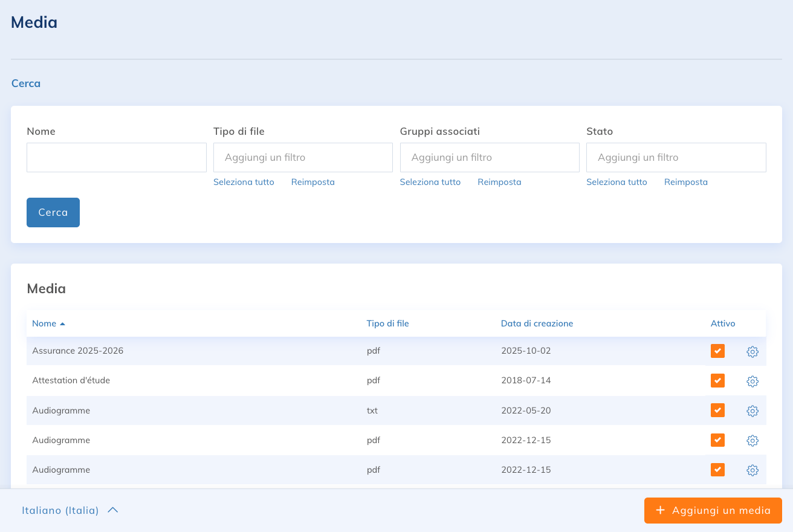The height and width of the screenshot is (532, 793).
Task: Click Seleziona tutto under Stato
Action: [617, 182]
